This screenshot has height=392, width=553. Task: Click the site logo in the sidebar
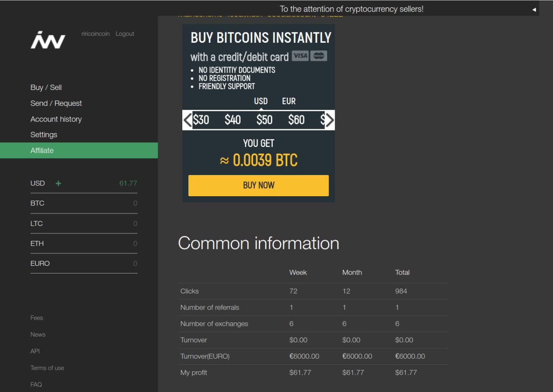pos(48,40)
